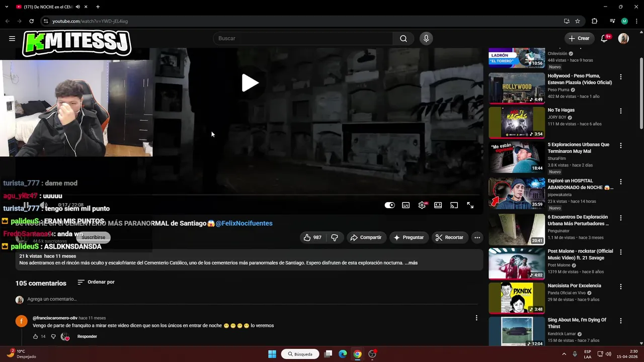Open a new Chrome tab
The image size is (644, 362).
click(x=98, y=7)
